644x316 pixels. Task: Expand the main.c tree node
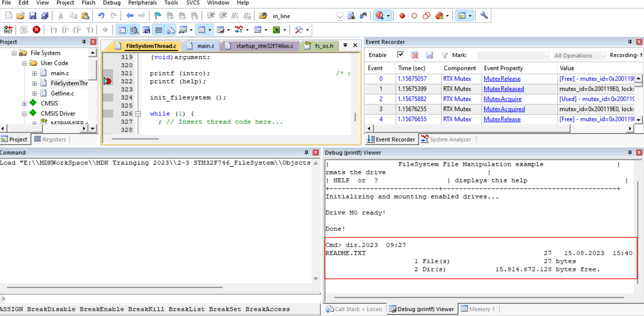[34, 73]
